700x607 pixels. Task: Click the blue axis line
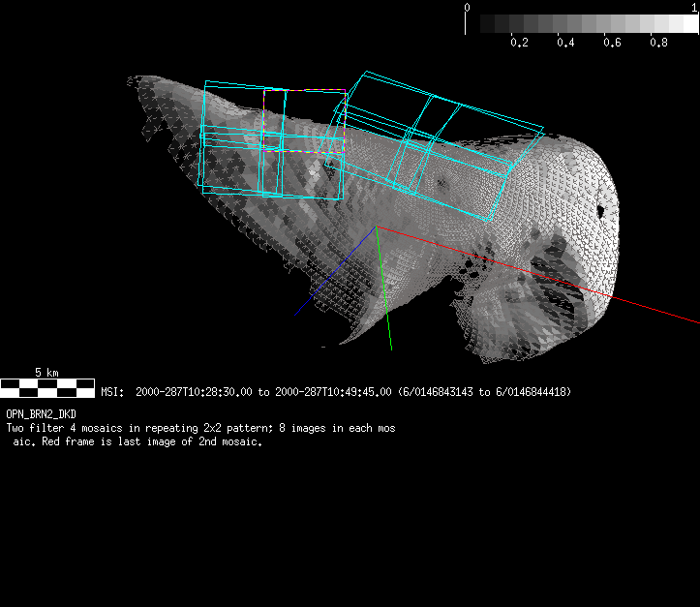tap(335, 271)
